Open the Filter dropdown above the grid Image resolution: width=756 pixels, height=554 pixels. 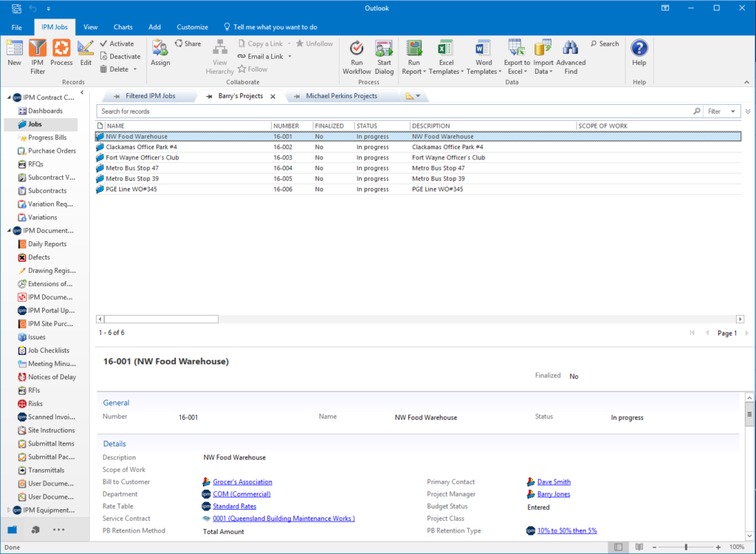720,111
